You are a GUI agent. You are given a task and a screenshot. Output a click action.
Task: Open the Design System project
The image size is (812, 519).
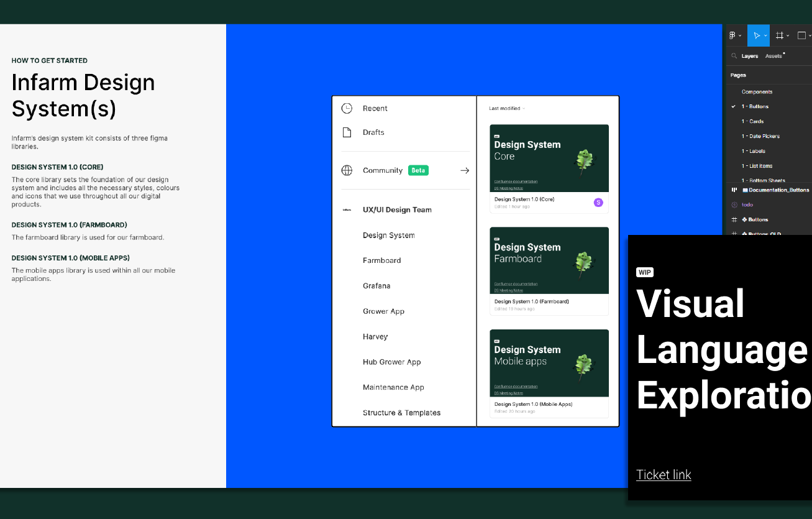click(389, 236)
